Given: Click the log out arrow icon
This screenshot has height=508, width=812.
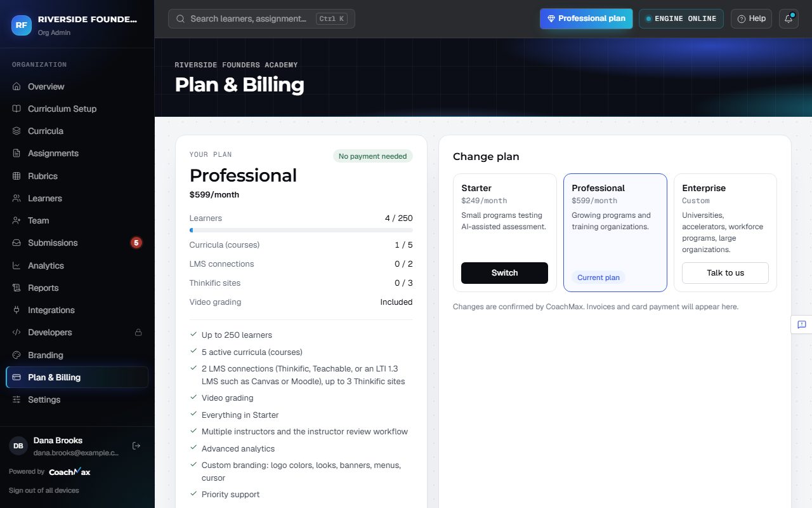Looking at the screenshot, I should (136, 446).
